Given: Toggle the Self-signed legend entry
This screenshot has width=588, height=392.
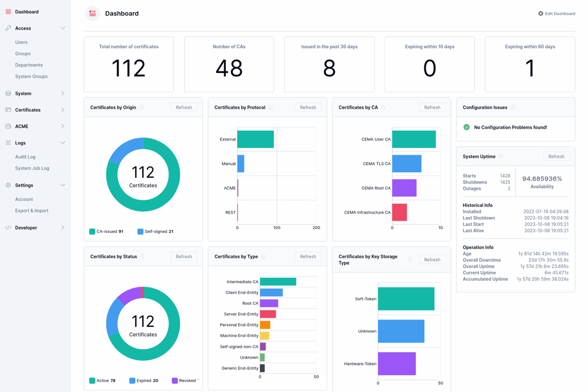Looking at the screenshot, I should pyautogui.click(x=155, y=231).
